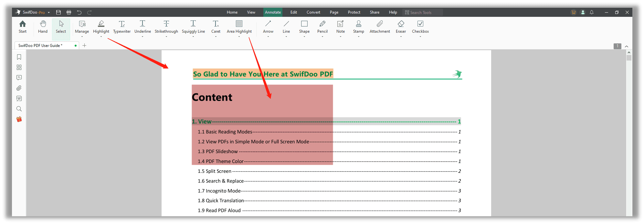Open the '1.5 Split Screen' contents entry
This screenshot has height=224, width=644.
(329, 171)
